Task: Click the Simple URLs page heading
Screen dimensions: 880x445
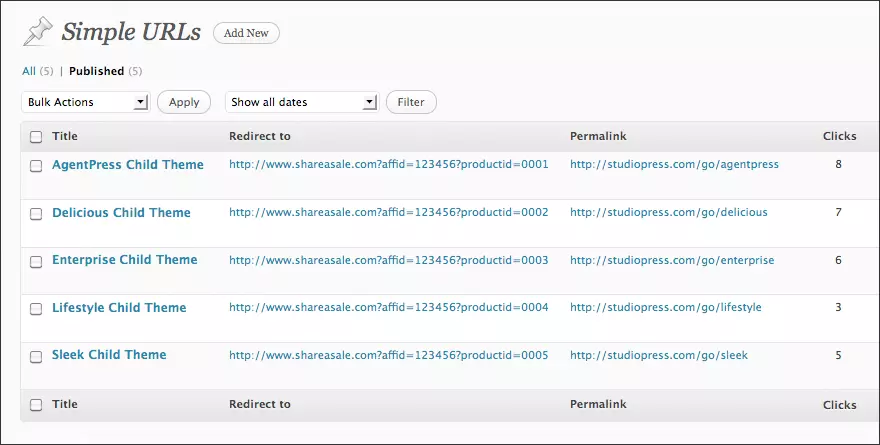Action: coord(131,31)
